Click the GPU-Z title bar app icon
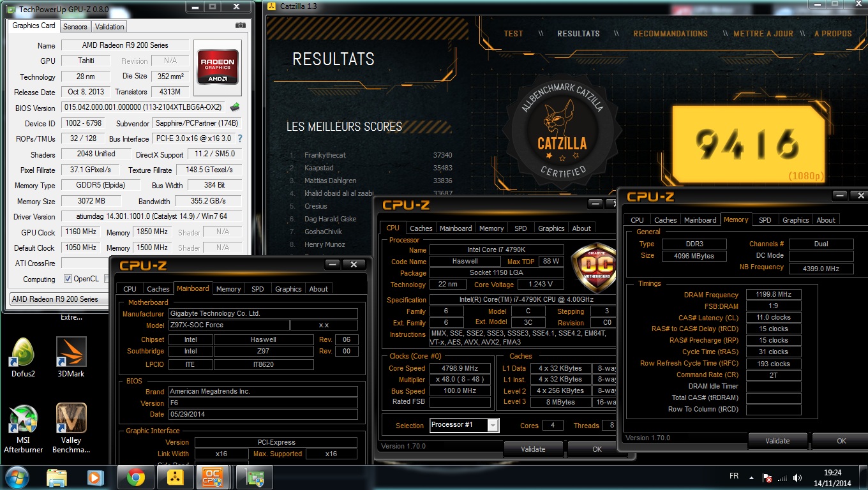The image size is (868, 490). pos(10,9)
